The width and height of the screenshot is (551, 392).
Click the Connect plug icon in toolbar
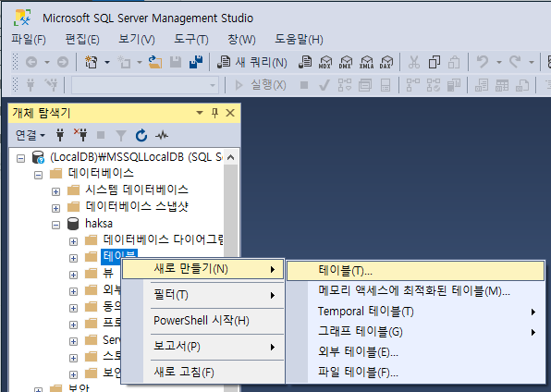click(x=31, y=85)
